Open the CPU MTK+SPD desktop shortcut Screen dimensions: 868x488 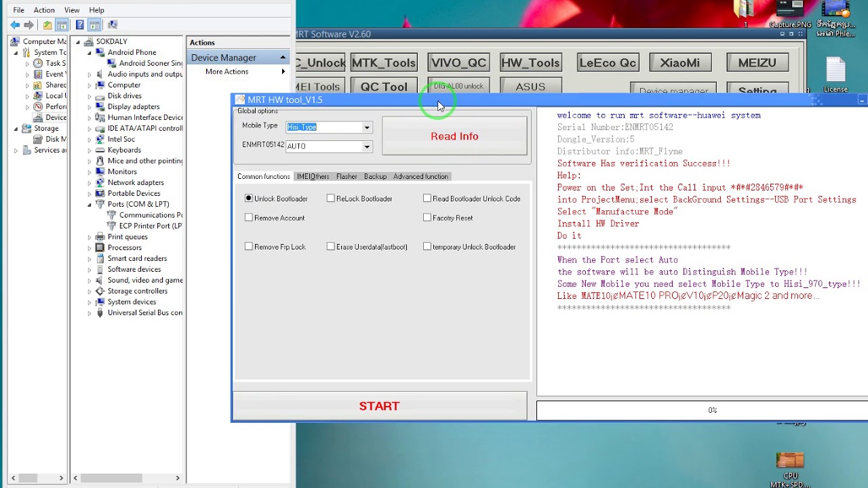point(790,470)
